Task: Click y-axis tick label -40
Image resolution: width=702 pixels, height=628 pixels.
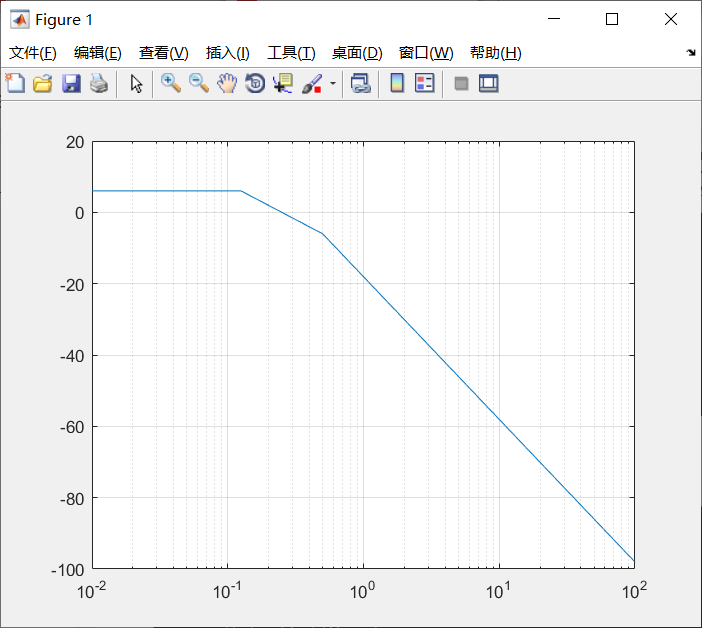Action: [x=72, y=356]
